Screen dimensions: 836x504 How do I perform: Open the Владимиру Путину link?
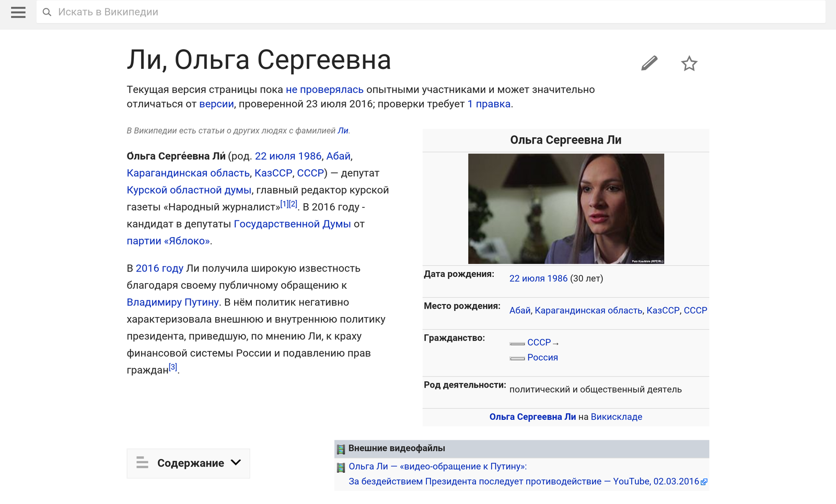[172, 302]
